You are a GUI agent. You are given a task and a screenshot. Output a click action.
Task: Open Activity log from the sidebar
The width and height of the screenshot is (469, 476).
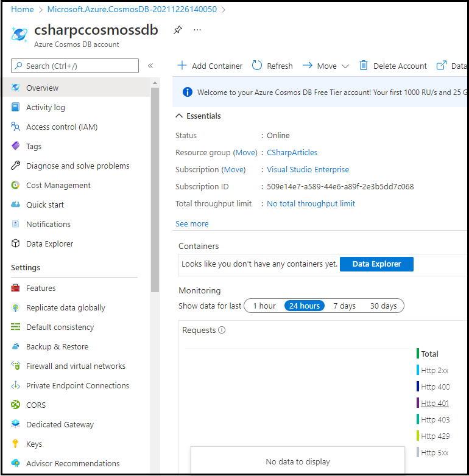(45, 107)
